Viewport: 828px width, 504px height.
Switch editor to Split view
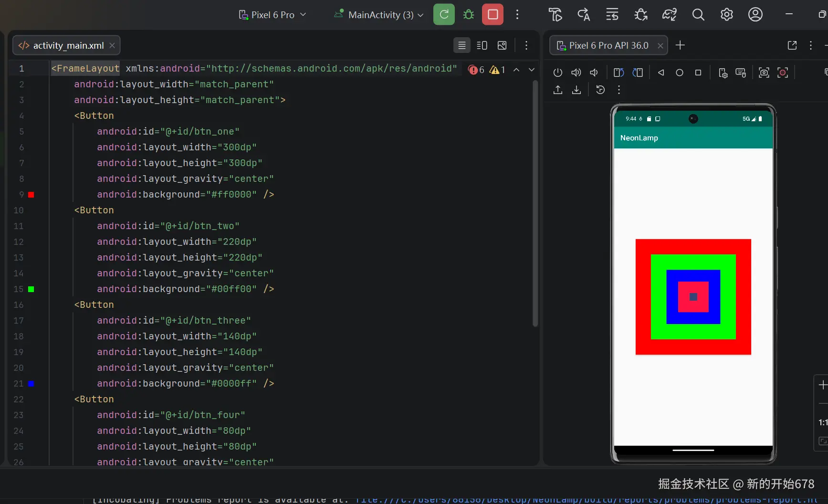(x=482, y=45)
